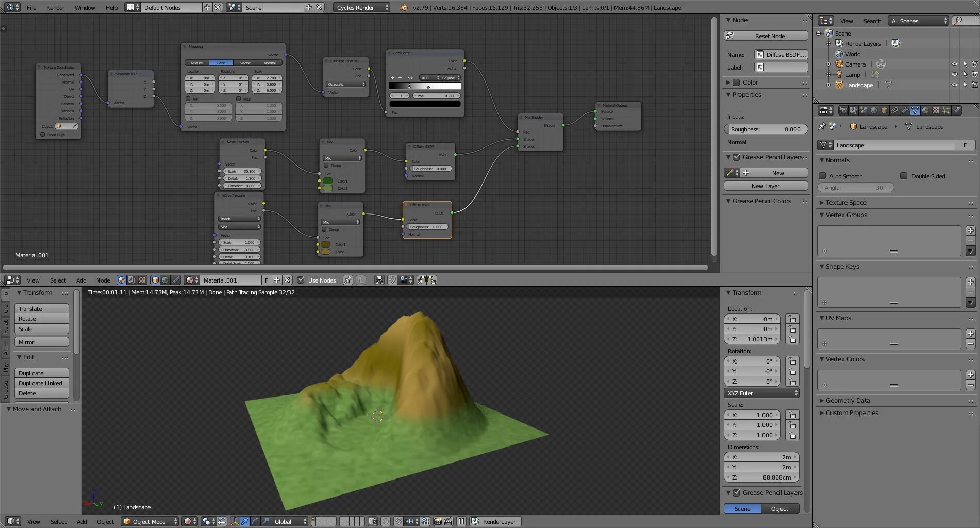Toggle Lamp visibility eye in outliner

pos(955,75)
